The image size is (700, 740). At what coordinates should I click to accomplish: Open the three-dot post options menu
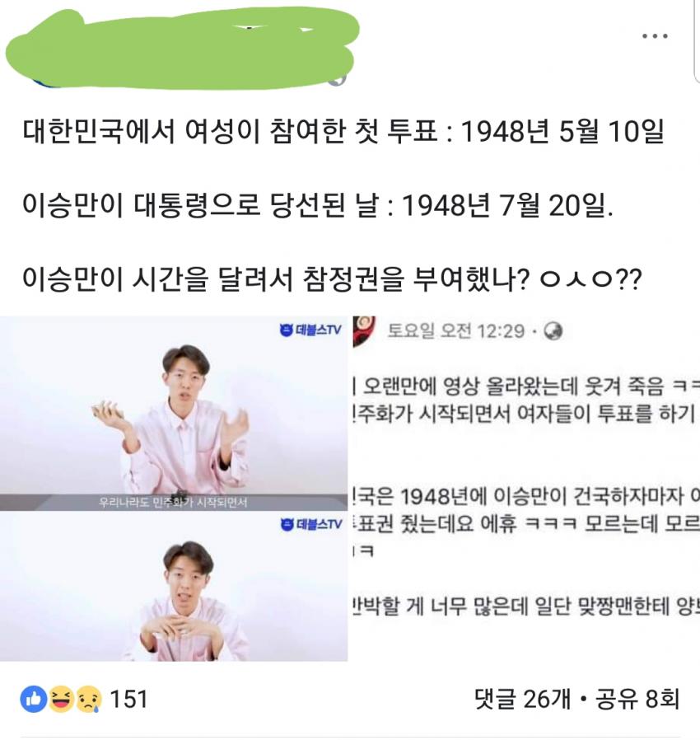(655, 36)
